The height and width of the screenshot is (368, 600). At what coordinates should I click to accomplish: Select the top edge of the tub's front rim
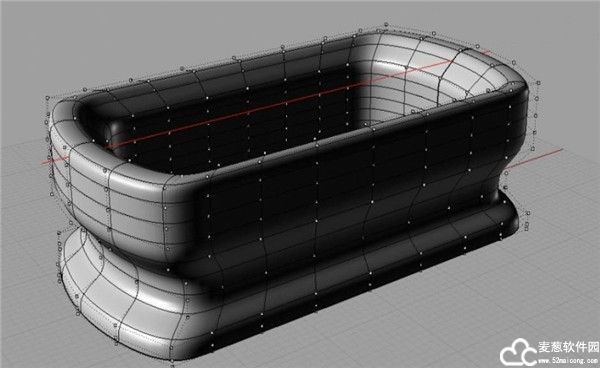coord(344,138)
